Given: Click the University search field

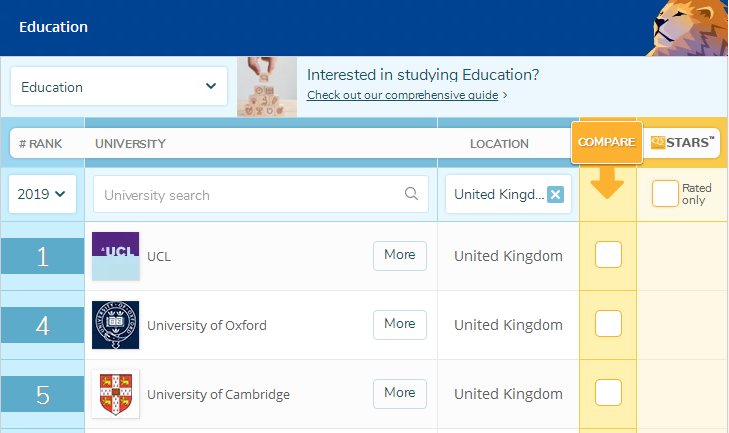Looking at the screenshot, I should point(250,195).
